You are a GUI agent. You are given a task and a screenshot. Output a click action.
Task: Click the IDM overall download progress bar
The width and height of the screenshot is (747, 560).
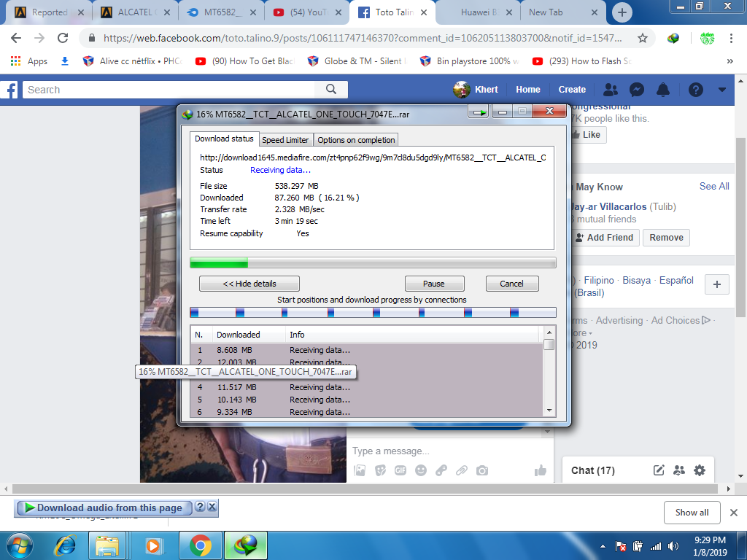[x=373, y=262]
